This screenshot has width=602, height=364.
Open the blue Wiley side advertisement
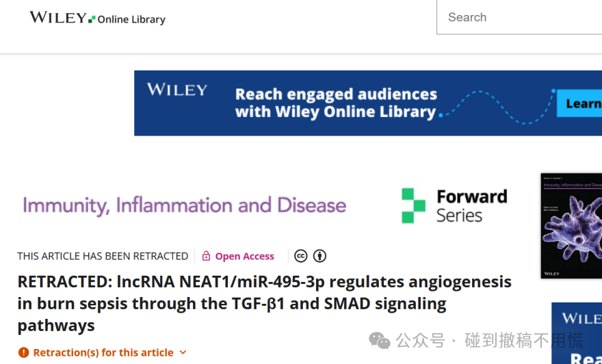(x=577, y=333)
